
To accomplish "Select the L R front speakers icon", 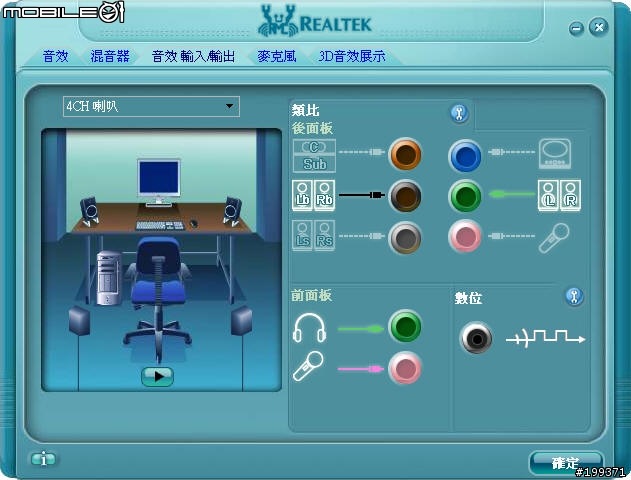I will click(559, 196).
